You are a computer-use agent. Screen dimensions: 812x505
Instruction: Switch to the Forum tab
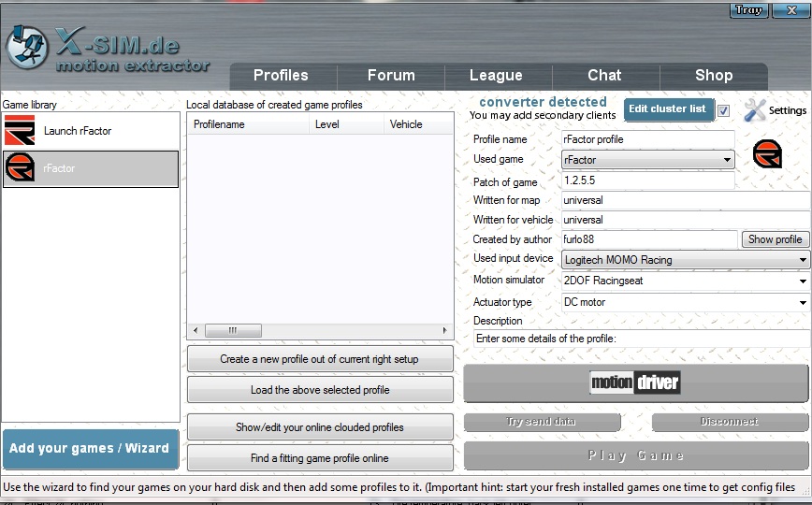click(x=391, y=76)
